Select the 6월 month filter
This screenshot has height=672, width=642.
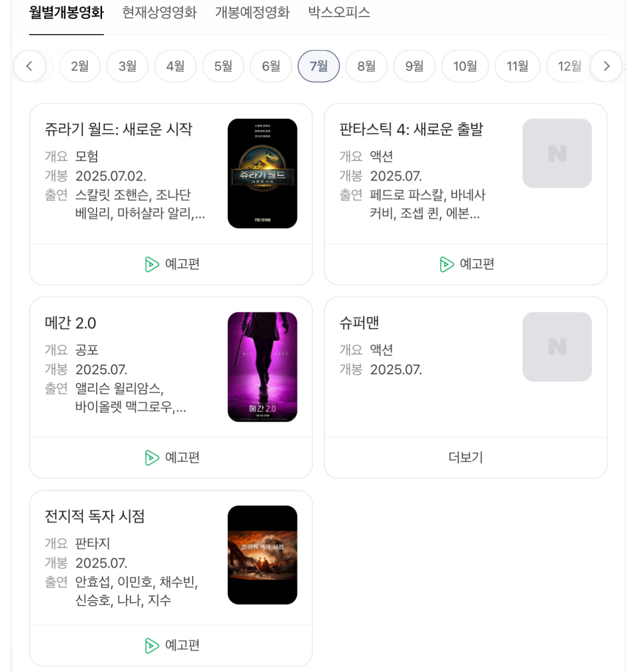271,66
